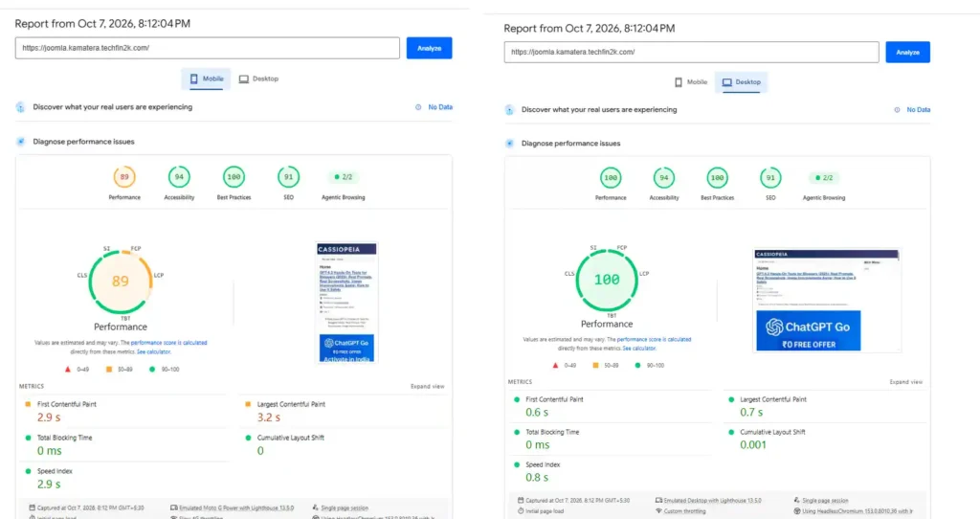
Task: Click the Speed Index 0.8 s value
Action: (x=537, y=478)
